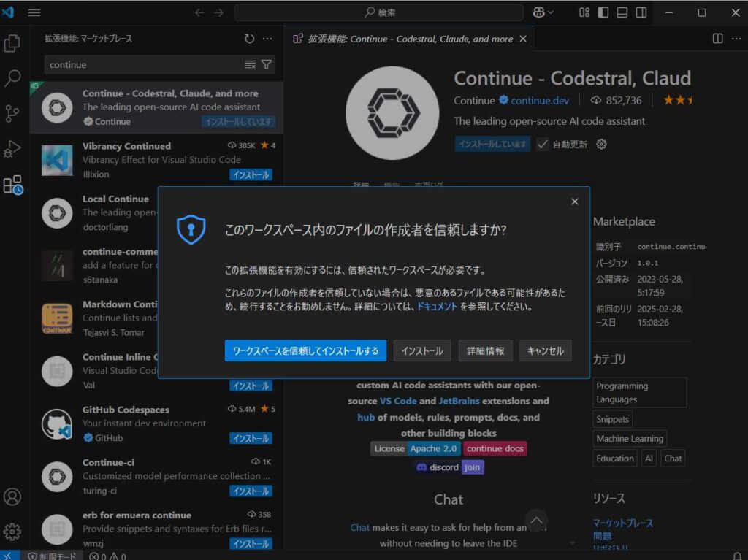Image resolution: width=748 pixels, height=560 pixels.
Task: Open the customize layout icon
Action: coord(584,12)
